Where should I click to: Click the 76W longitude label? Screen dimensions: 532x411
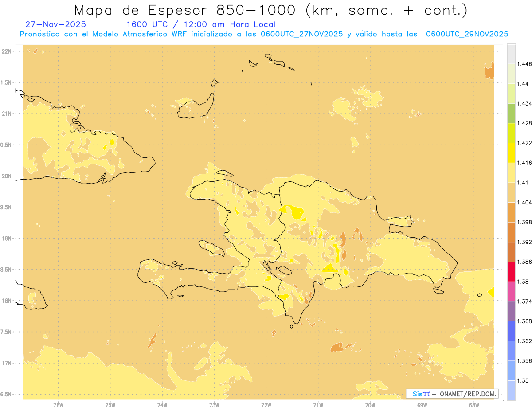coord(58,405)
